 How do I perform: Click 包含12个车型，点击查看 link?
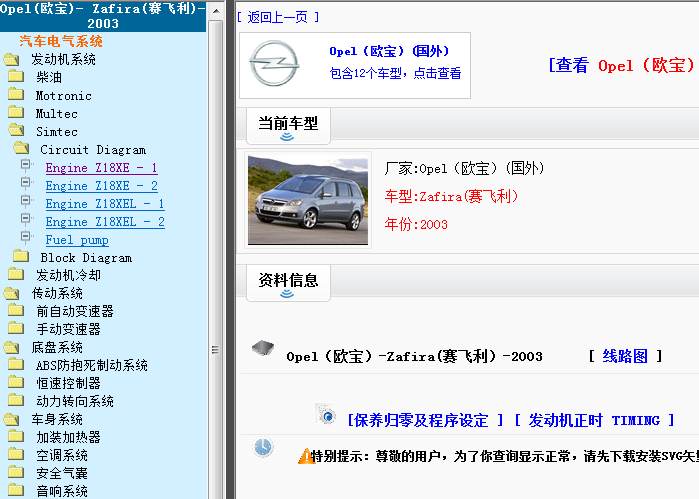point(395,73)
